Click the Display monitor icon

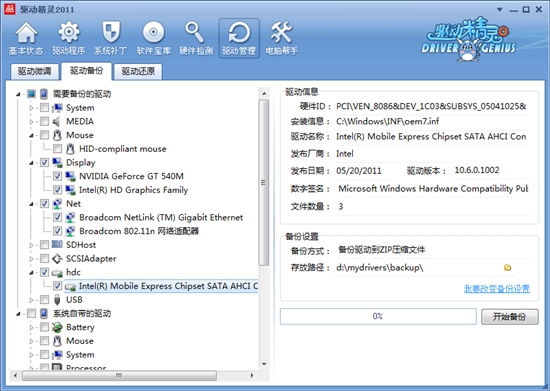coord(57,162)
